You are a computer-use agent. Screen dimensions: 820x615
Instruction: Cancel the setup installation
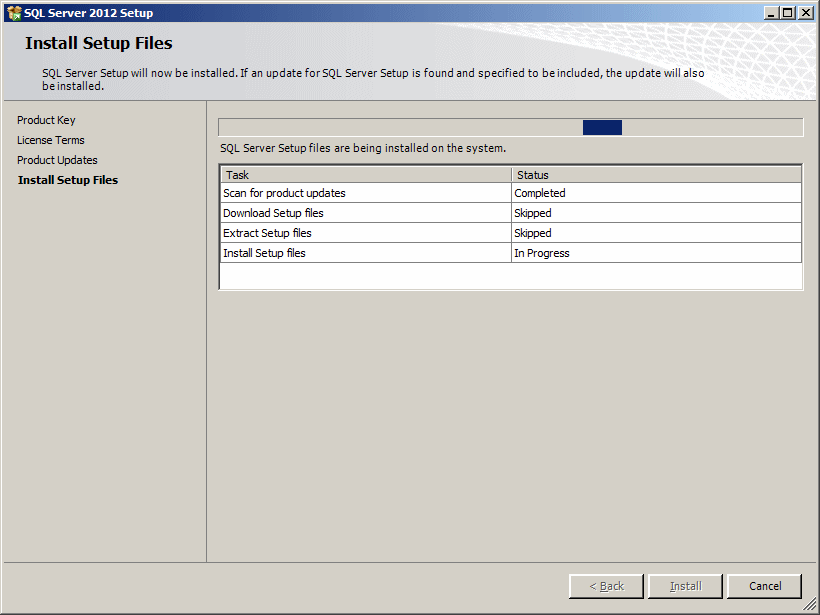point(765,586)
